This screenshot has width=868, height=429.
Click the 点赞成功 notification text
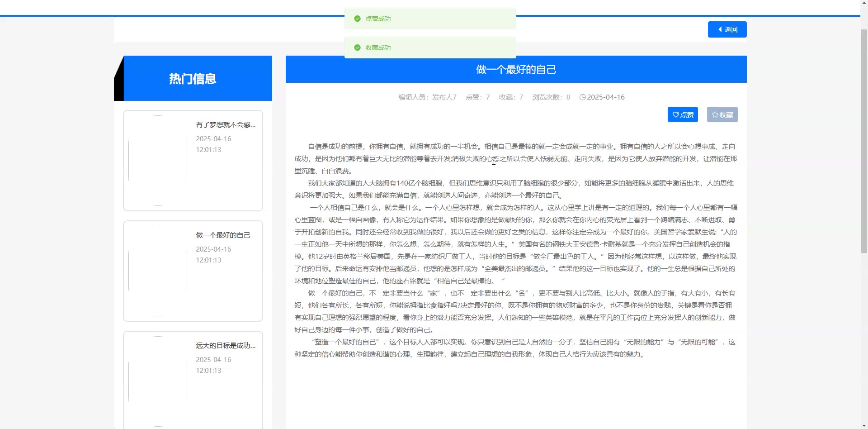tap(378, 19)
